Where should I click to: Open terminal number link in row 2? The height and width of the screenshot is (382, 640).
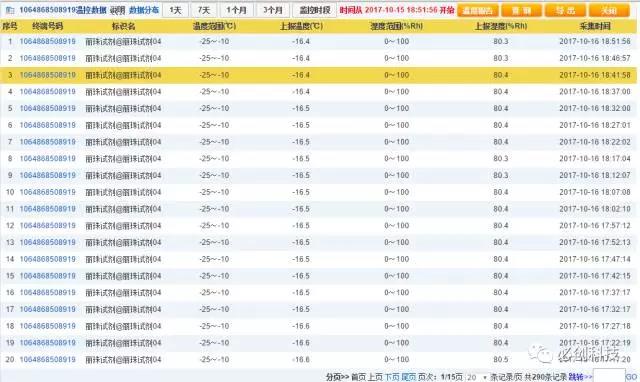click(47, 58)
